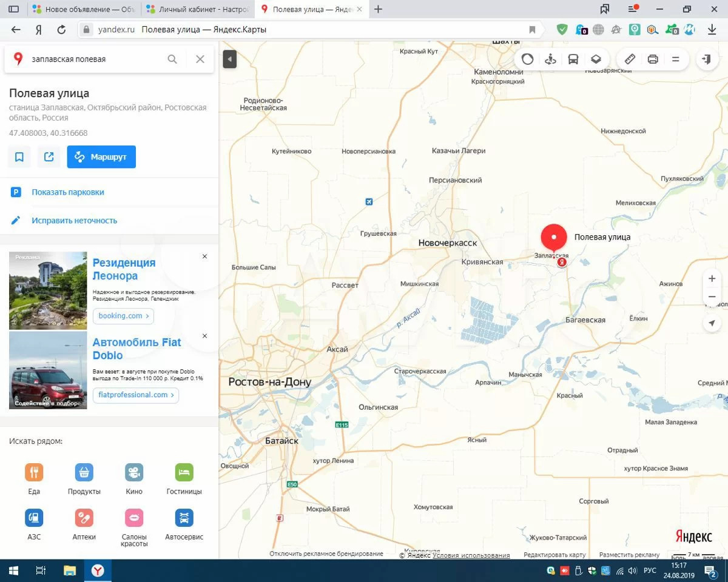The image size is (728, 582).
Task: Click the search magnifier in the map search box
Action: click(x=172, y=59)
